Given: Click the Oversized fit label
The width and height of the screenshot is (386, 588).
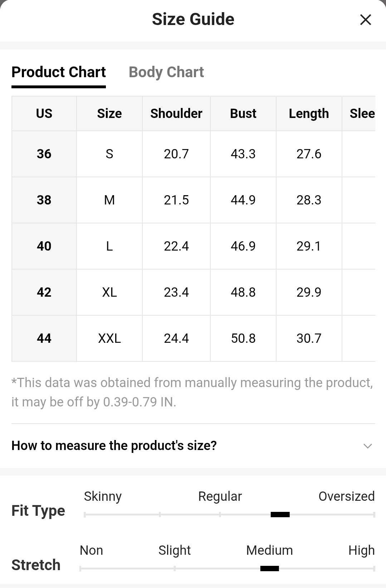Looking at the screenshot, I should pos(346,496).
